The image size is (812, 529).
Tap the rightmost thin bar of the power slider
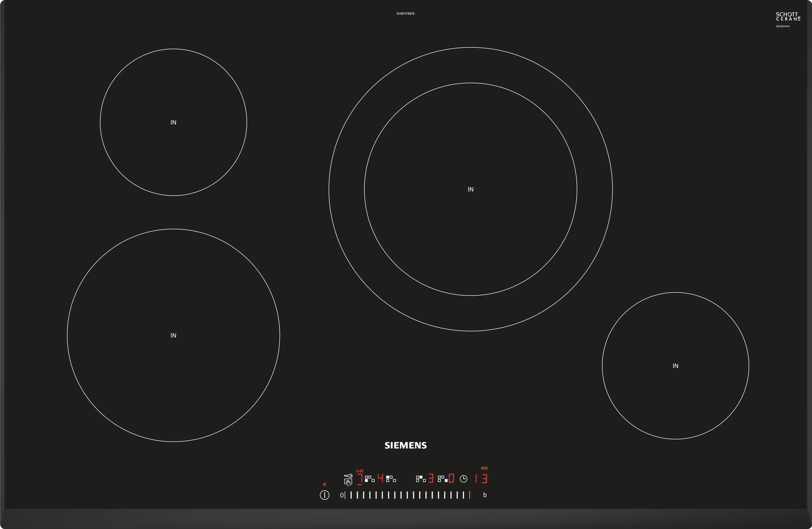click(x=470, y=495)
